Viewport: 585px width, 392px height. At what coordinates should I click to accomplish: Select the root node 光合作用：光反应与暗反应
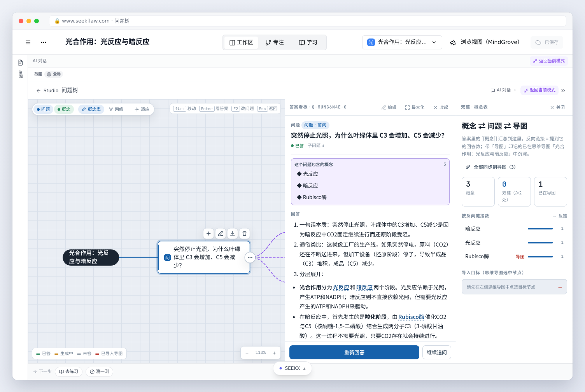[x=91, y=257]
